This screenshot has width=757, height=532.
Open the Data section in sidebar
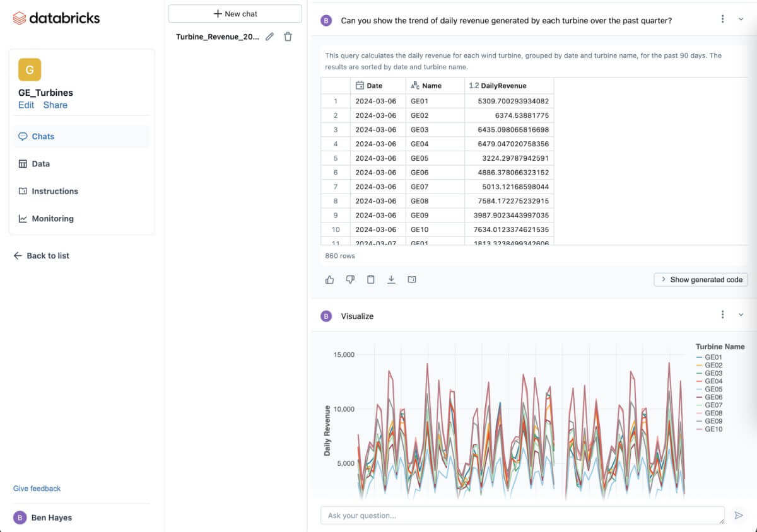(x=40, y=164)
